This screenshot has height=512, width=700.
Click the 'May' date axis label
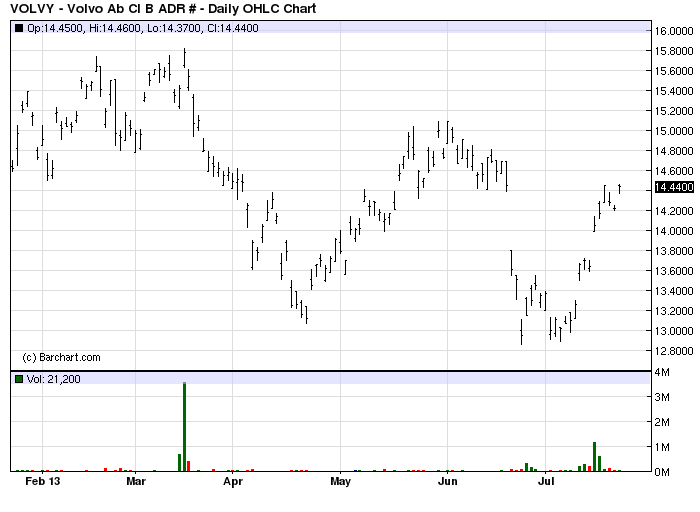coord(340,481)
